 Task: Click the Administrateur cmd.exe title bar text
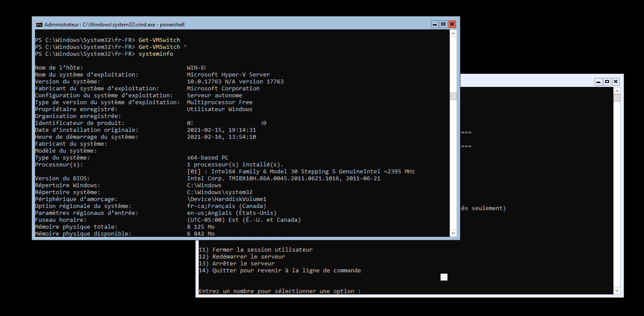coord(114,25)
